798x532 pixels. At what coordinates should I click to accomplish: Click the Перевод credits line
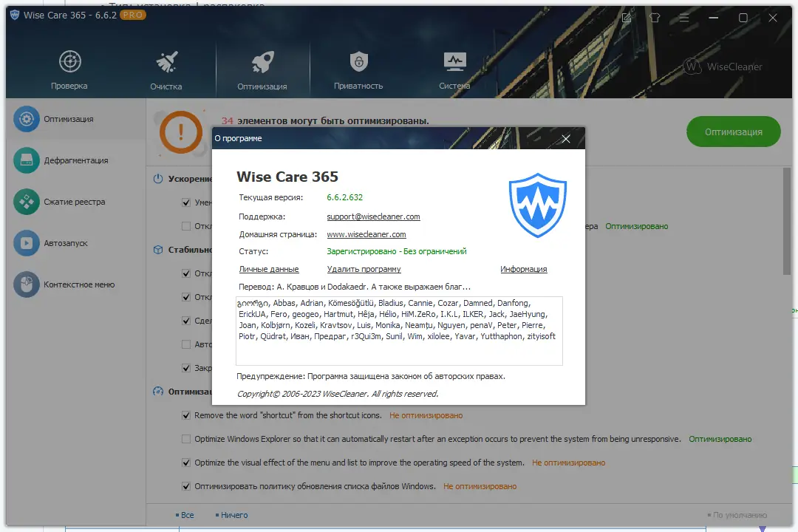tap(355, 287)
